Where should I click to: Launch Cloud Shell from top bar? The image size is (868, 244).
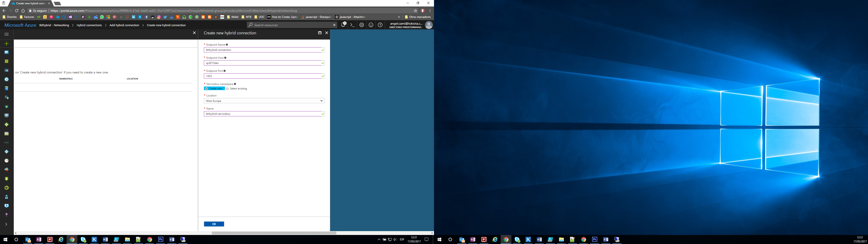click(x=352, y=25)
